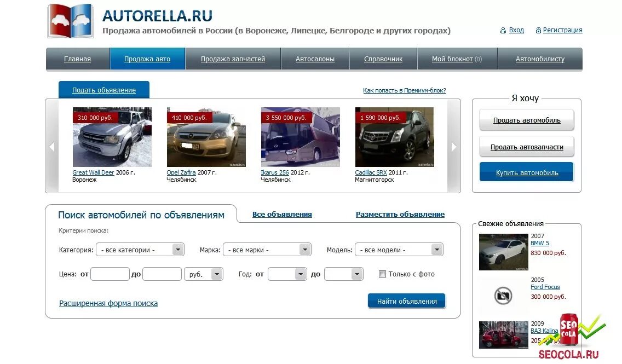Click the 410 000 руб. price badge
Viewport: 622px width, 364px height.
point(189,118)
